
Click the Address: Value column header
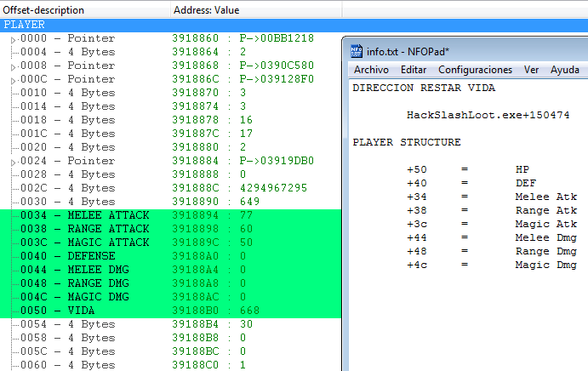(207, 10)
